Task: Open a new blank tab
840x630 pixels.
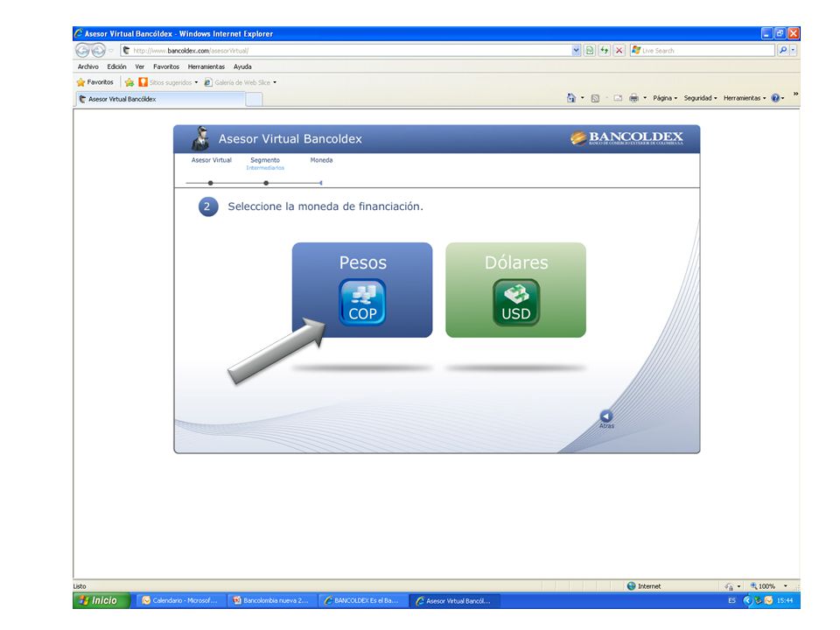Action: click(x=254, y=99)
